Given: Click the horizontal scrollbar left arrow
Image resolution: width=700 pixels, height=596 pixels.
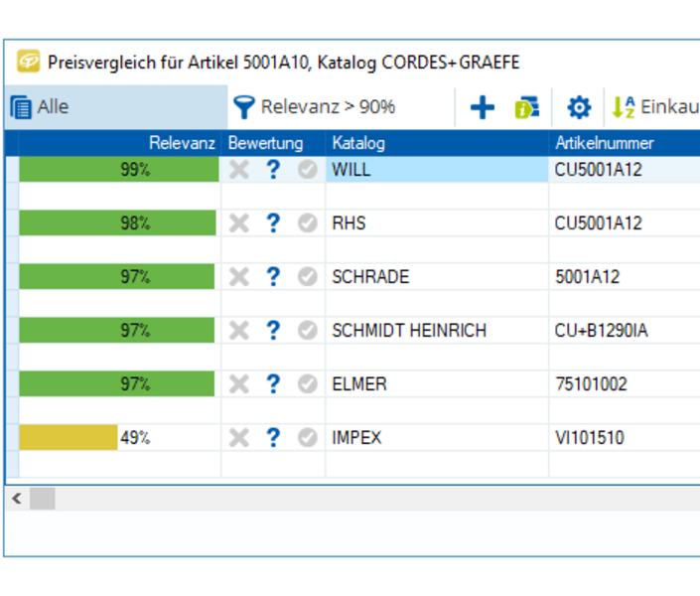Looking at the screenshot, I should pos(17,498).
